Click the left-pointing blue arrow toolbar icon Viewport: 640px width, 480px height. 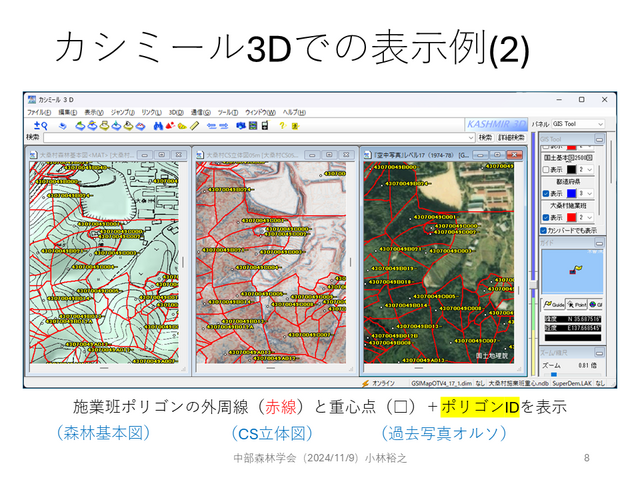211,126
